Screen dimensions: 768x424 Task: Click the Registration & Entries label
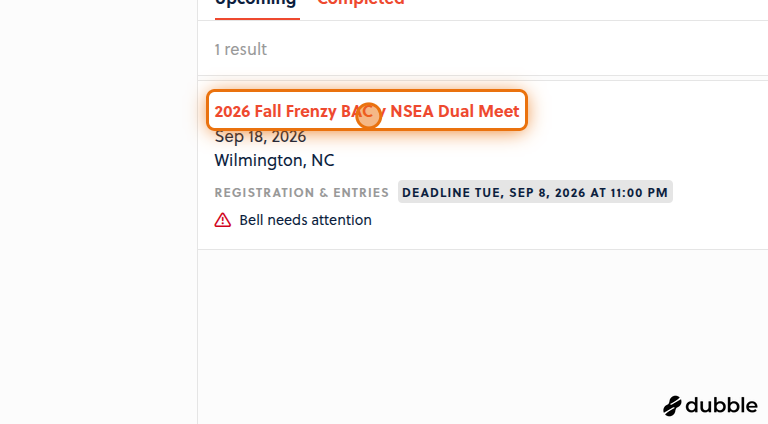tap(301, 192)
